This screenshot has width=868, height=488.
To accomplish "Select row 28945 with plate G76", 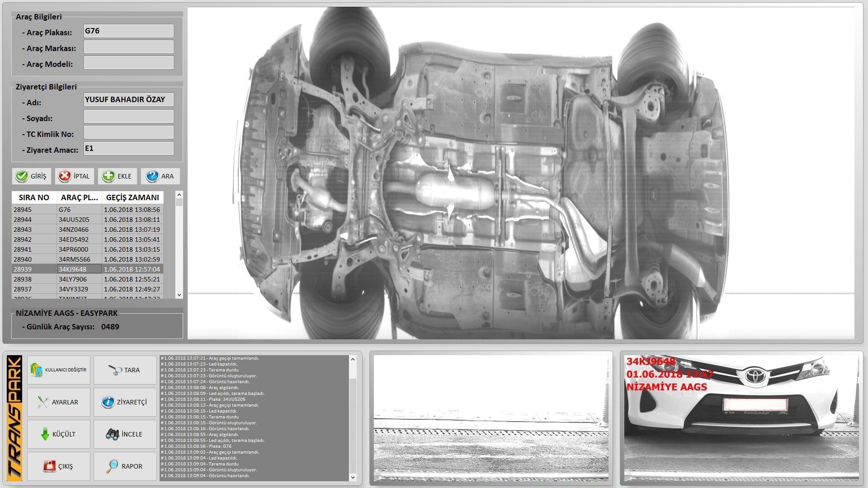I will [87, 210].
